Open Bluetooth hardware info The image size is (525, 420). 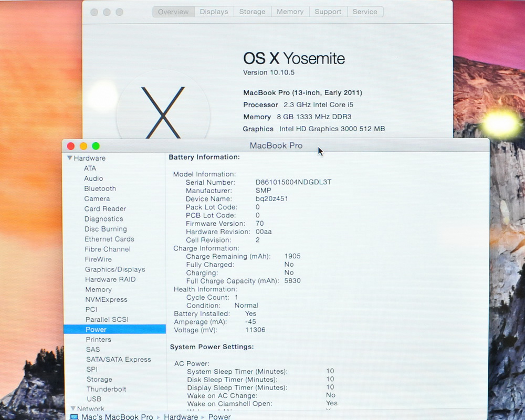point(100,188)
